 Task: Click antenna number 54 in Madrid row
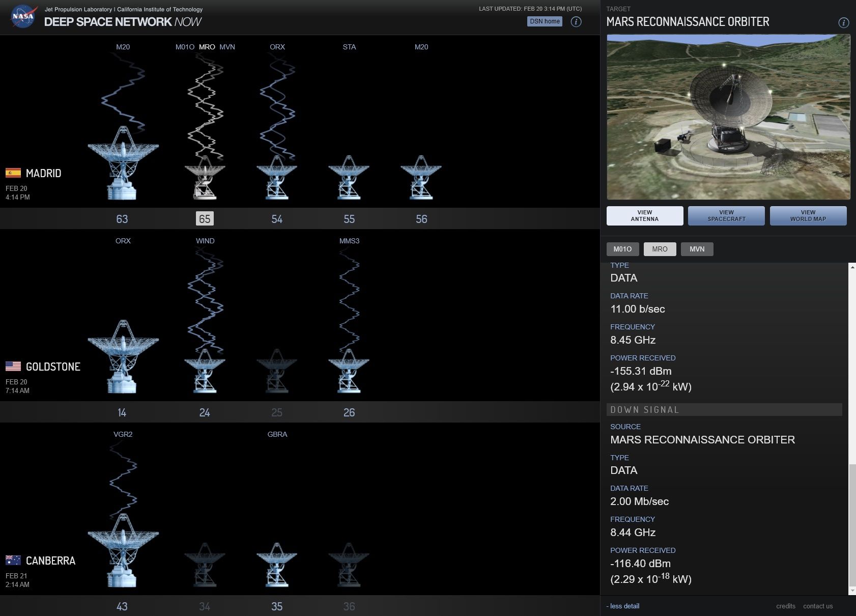click(277, 219)
